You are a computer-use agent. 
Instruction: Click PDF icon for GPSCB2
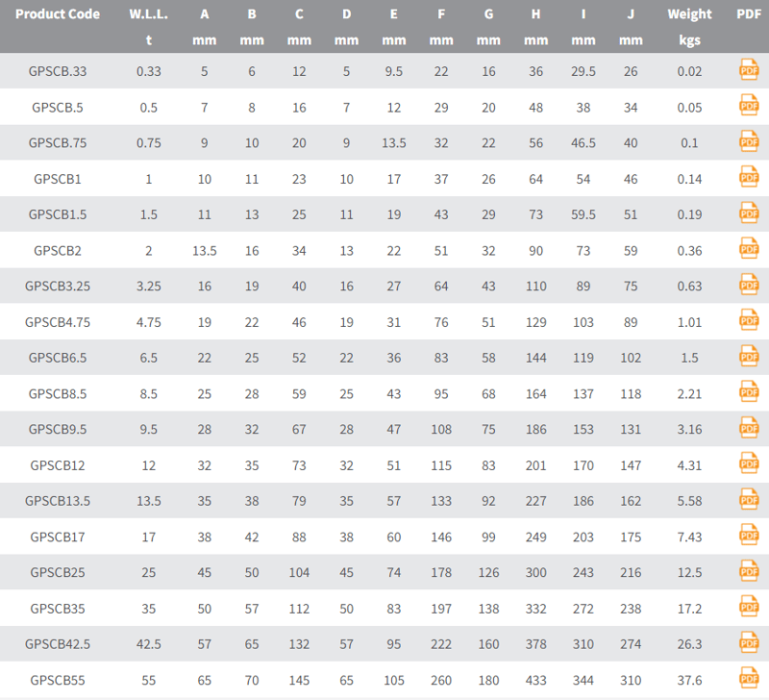coord(749,249)
